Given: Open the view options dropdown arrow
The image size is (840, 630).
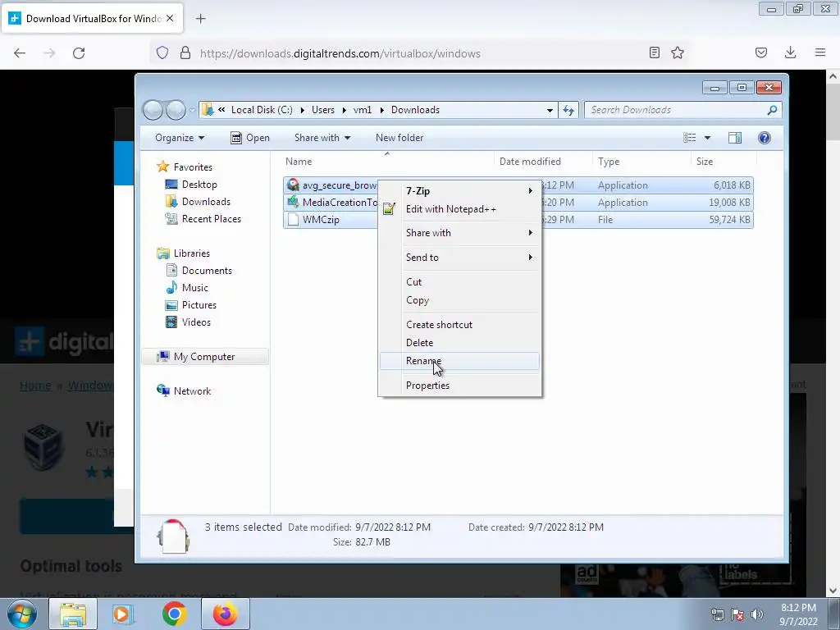Looking at the screenshot, I should click(707, 138).
